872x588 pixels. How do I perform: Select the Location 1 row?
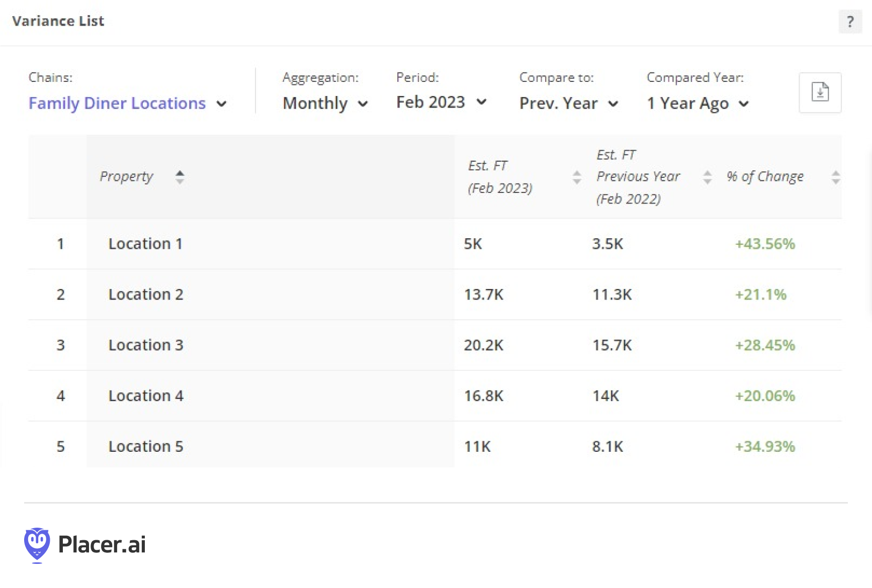click(x=435, y=244)
